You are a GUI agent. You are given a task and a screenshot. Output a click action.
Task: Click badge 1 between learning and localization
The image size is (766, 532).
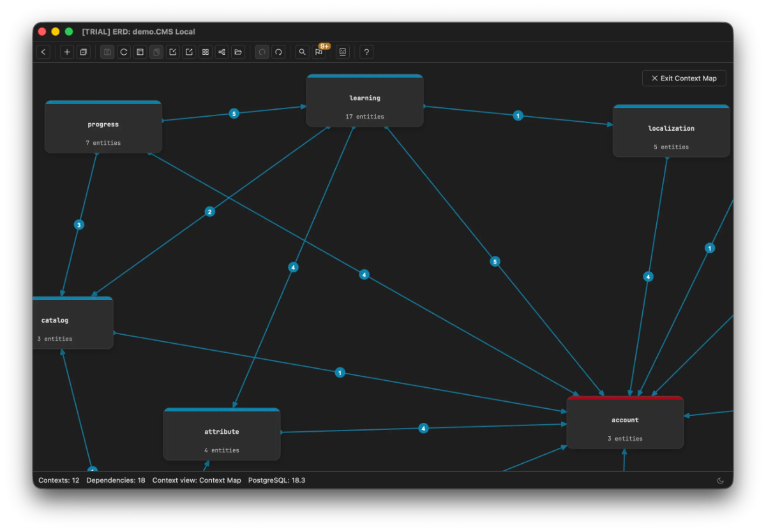point(518,115)
